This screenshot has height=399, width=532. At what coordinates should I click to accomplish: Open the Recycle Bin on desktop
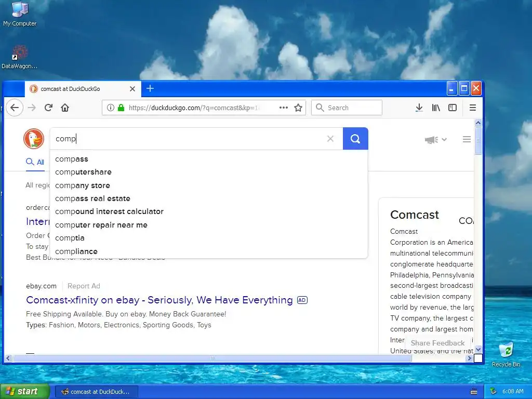coord(506,354)
